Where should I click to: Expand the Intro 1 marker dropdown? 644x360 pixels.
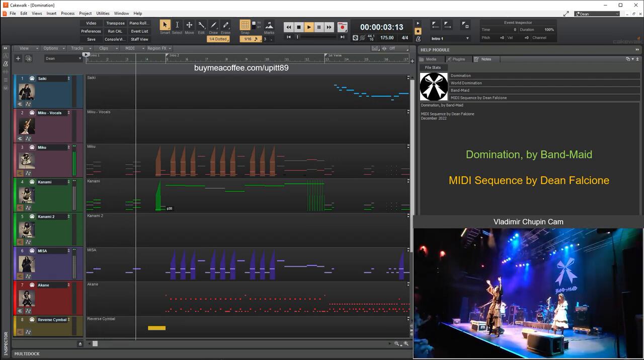pyautogui.click(x=467, y=38)
